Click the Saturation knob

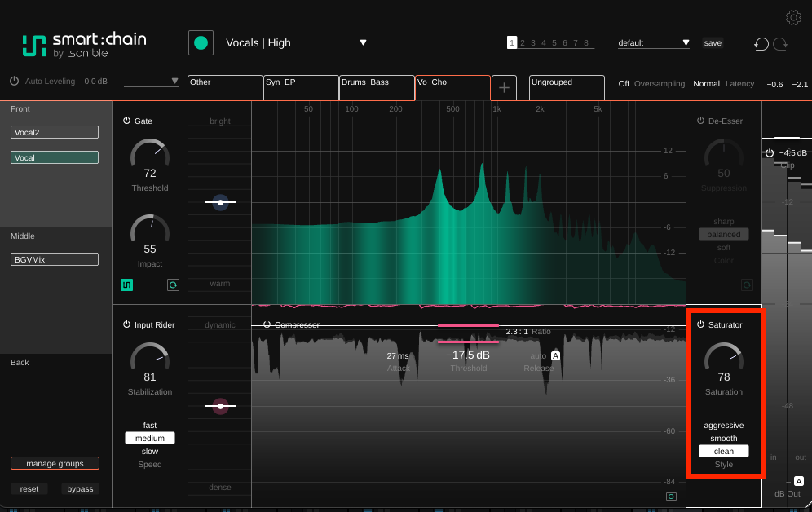tap(723, 358)
